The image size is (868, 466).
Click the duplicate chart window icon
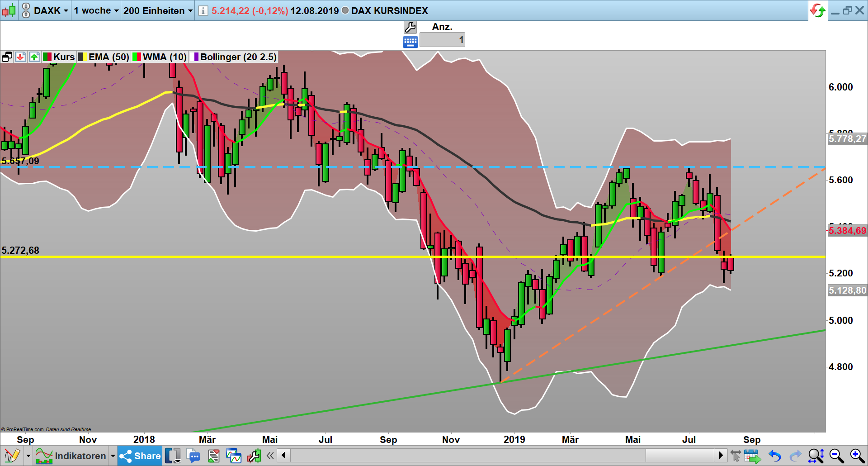[x=7, y=57]
